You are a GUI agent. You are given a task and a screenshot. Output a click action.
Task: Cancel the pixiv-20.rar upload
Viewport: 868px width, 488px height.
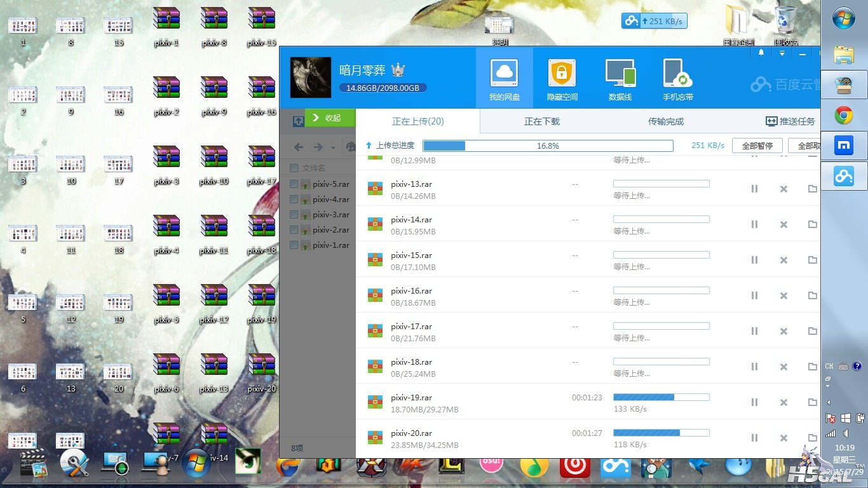click(783, 438)
